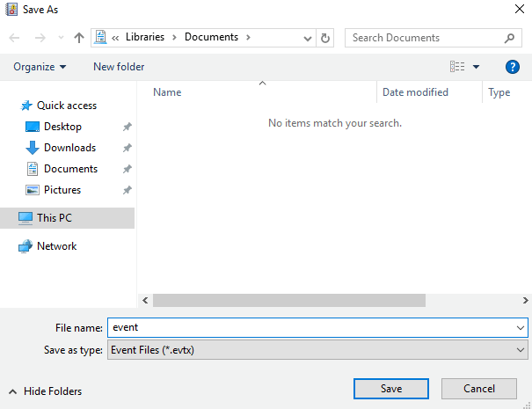Select Documents in the address path
Viewport: 532px width, 409px height.
(x=211, y=37)
